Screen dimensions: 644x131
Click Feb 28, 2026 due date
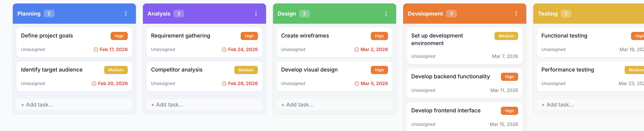243,84
